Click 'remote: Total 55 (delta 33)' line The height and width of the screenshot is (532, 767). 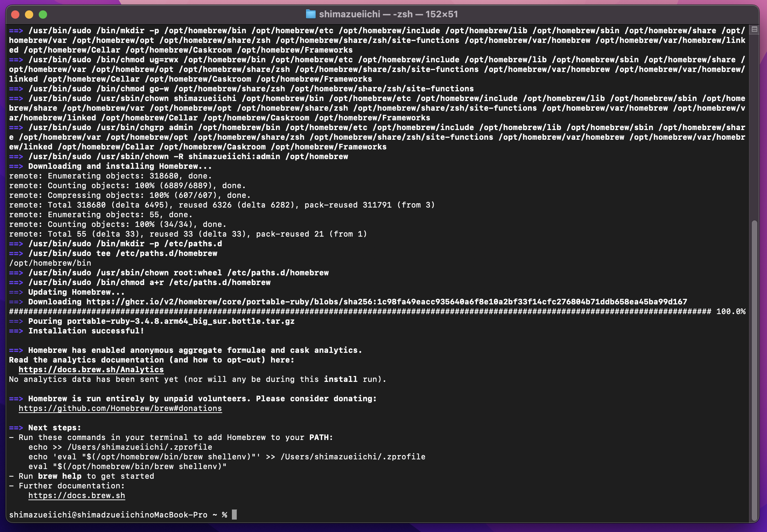[x=188, y=234]
